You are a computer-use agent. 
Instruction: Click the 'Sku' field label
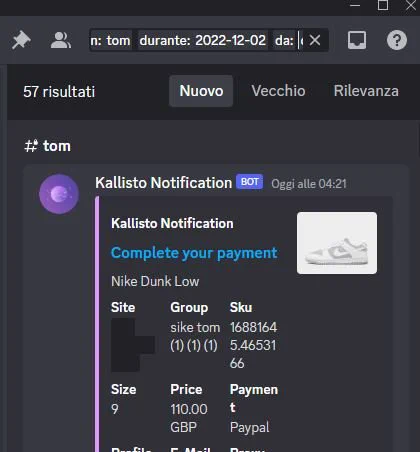pyautogui.click(x=241, y=307)
